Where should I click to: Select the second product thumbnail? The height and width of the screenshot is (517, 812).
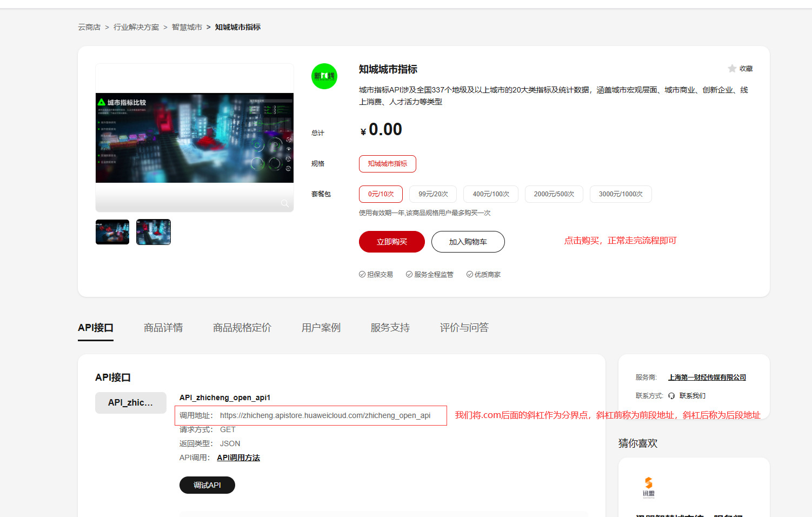(154, 232)
